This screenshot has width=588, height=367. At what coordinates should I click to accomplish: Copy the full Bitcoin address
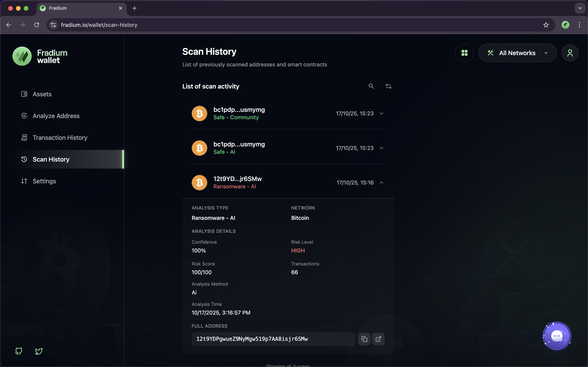point(364,339)
